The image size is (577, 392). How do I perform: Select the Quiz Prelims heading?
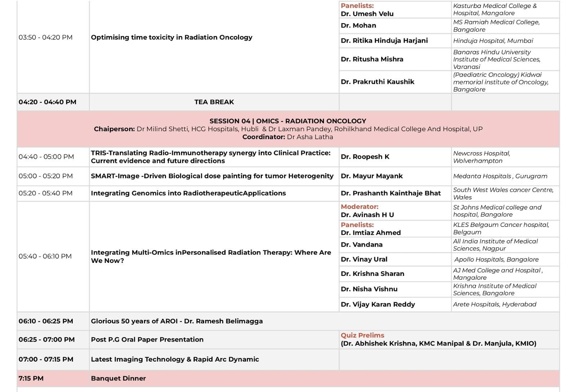point(362,335)
